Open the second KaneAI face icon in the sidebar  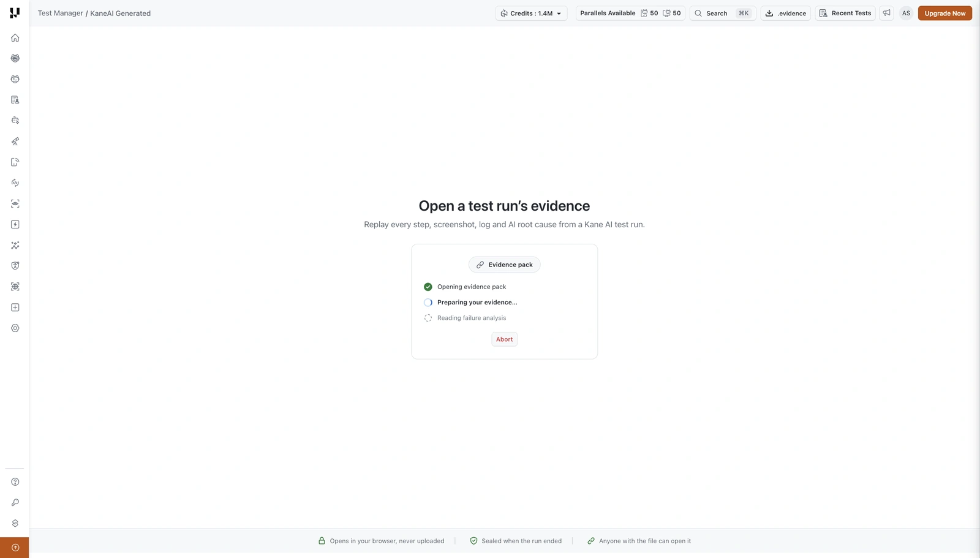pyautogui.click(x=15, y=79)
